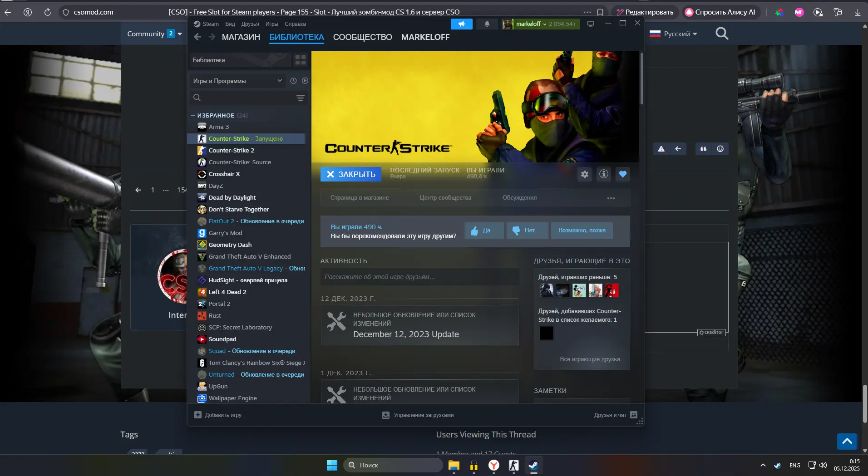Click Возможно, позже button
The height and width of the screenshot is (476, 868).
tap(582, 231)
